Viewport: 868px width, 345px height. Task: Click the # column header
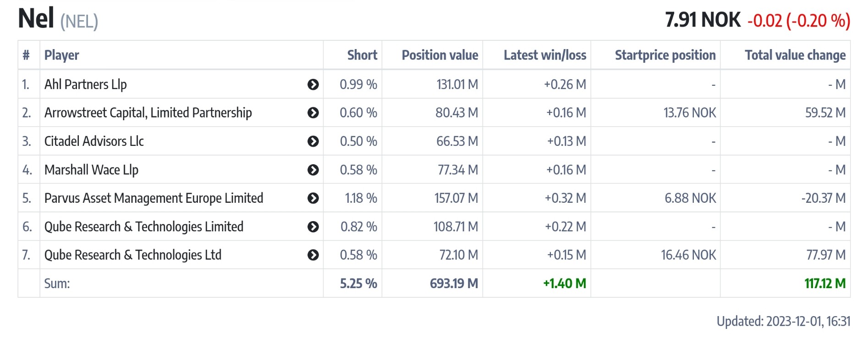point(27,55)
